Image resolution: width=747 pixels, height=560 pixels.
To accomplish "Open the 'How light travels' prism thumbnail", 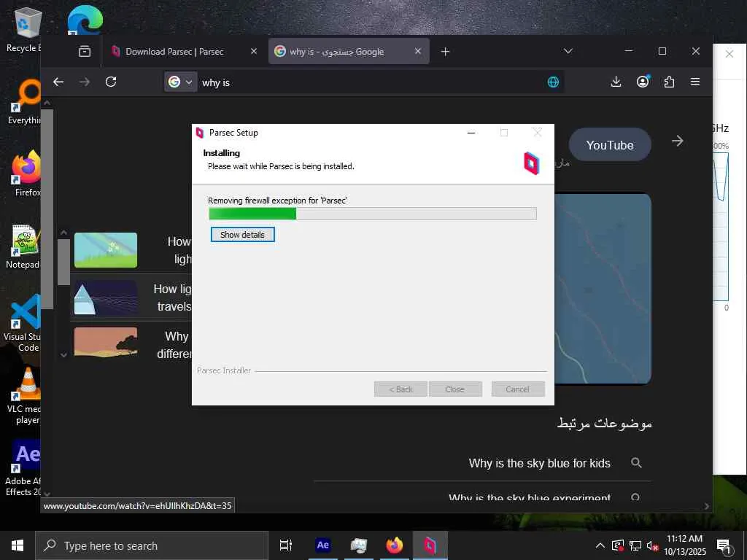I will pos(106,297).
